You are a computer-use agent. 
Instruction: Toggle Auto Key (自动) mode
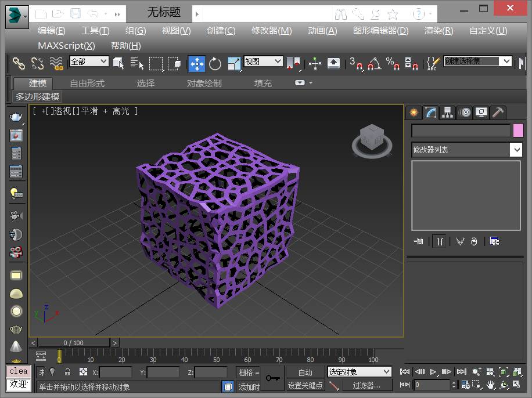tap(305, 372)
